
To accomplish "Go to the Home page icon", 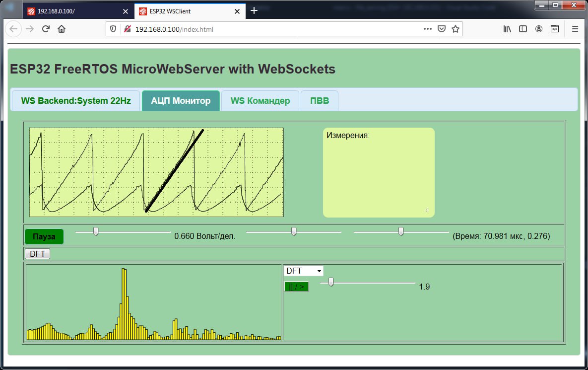I will pos(62,29).
